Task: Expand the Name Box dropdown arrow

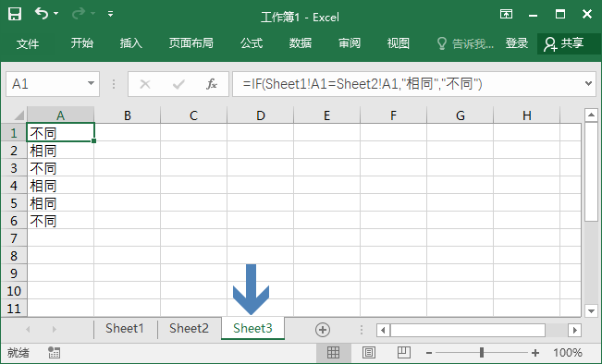Action: [x=91, y=83]
